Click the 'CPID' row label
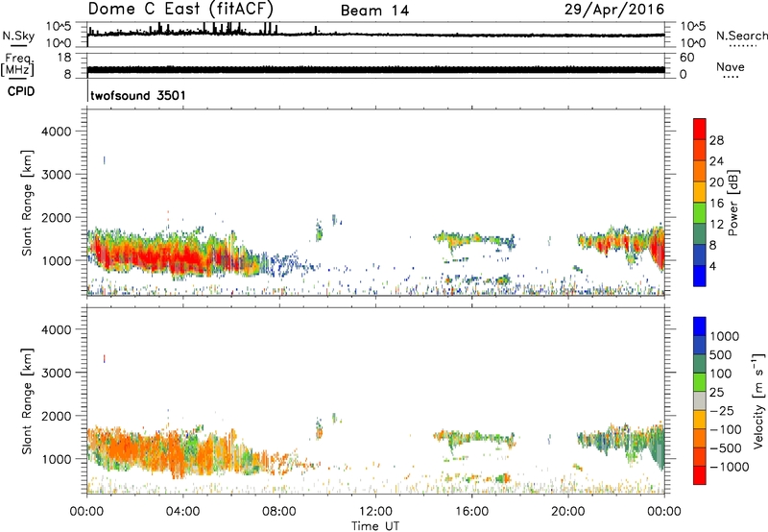The height and width of the screenshot is (532, 768). point(21,91)
